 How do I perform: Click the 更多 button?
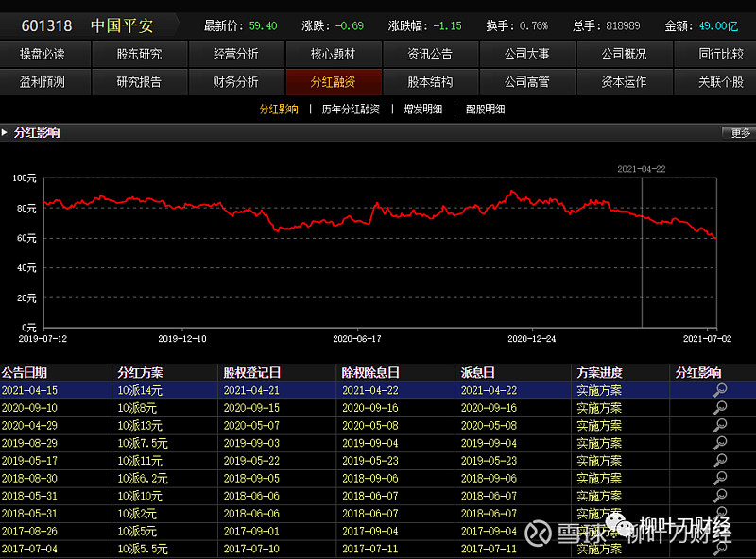click(x=738, y=132)
